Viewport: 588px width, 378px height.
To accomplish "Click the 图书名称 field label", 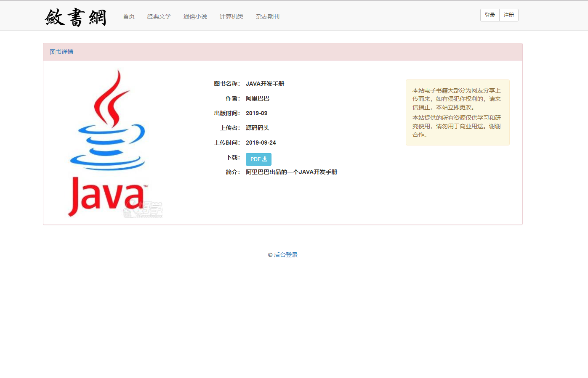I will coord(227,84).
